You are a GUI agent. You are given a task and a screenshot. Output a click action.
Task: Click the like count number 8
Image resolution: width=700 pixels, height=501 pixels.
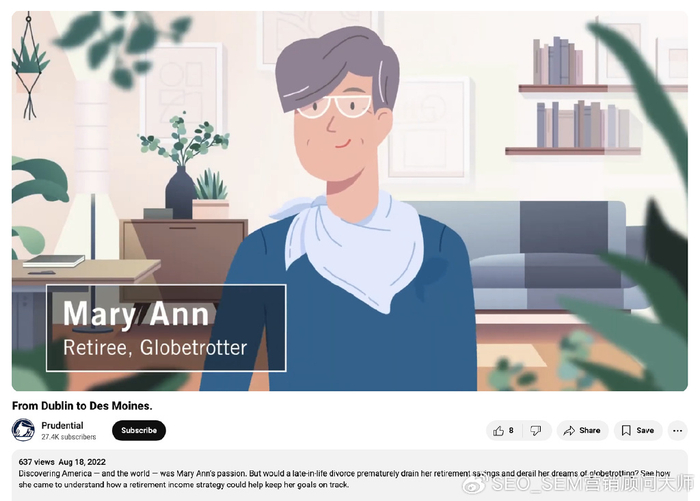coord(511,430)
